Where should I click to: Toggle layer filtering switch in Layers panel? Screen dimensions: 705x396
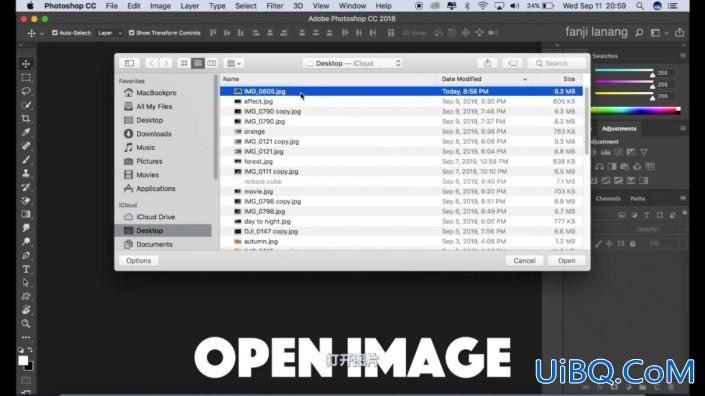tap(684, 213)
